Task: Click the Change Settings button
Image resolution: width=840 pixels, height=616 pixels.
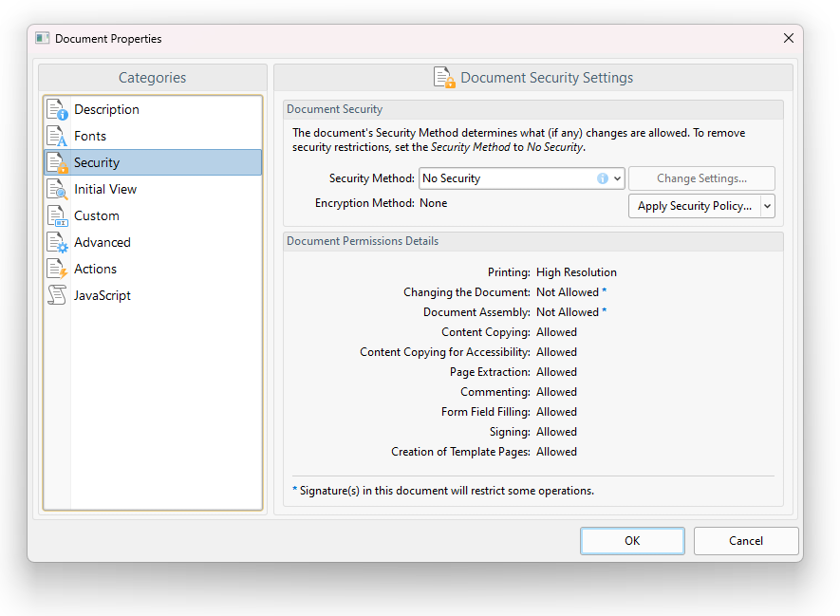Action: pos(701,178)
